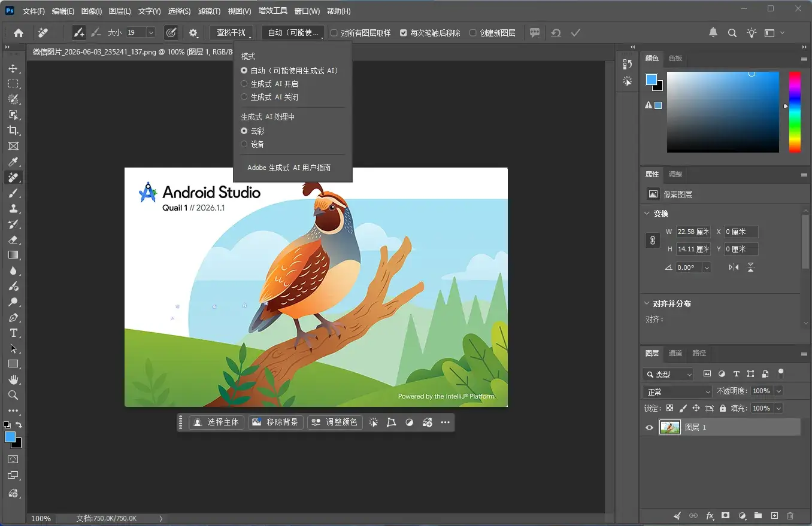Image resolution: width=812 pixels, height=526 pixels.
Task: Click the undo arrow in options bar
Action: point(556,33)
